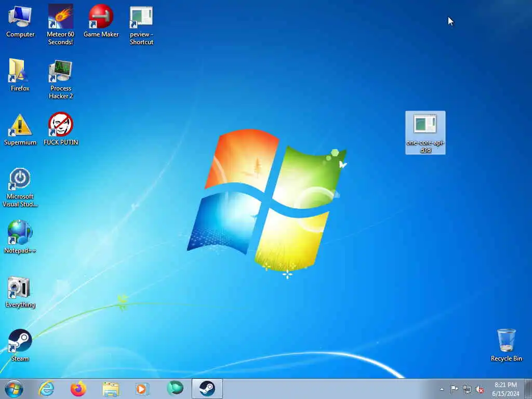Select the Notepad++ desktop shortcut
Image resolution: width=532 pixels, height=399 pixels.
20,237
